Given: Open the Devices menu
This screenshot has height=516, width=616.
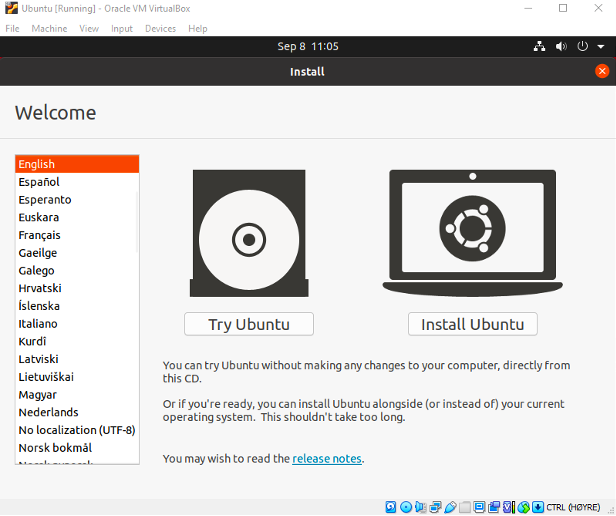Looking at the screenshot, I should (160, 29).
